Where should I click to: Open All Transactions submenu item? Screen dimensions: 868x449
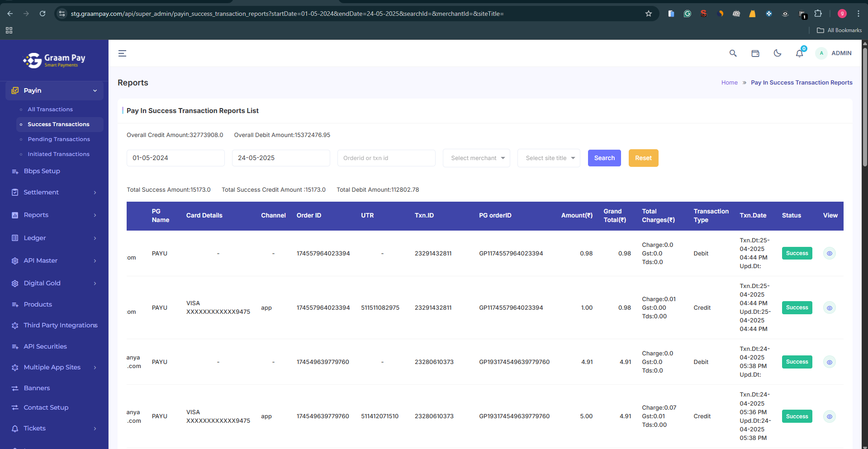[x=50, y=109]
